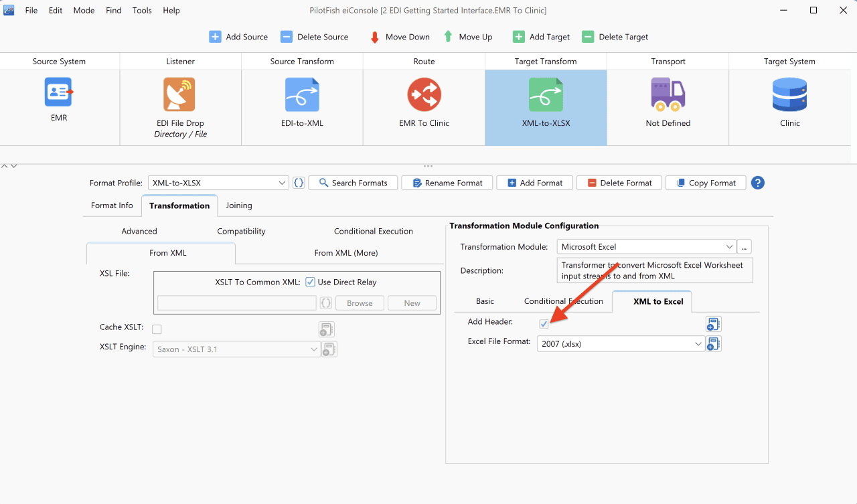Select the XML to Excel tab
The height and width of the screenshot is (504, 857).
(x=653, y=301)
